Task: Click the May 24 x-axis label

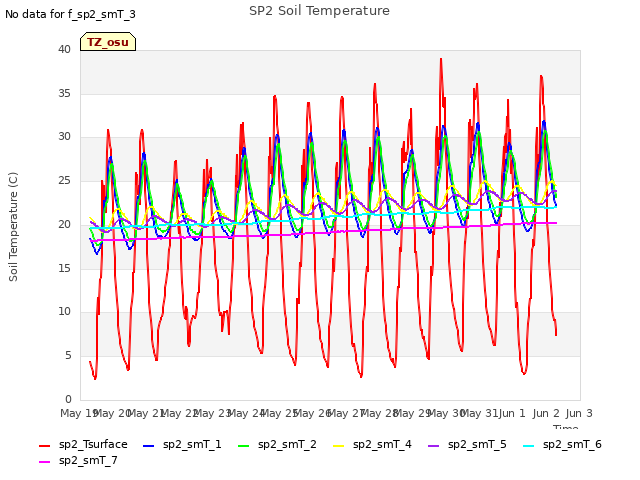Action: (246, 413)
